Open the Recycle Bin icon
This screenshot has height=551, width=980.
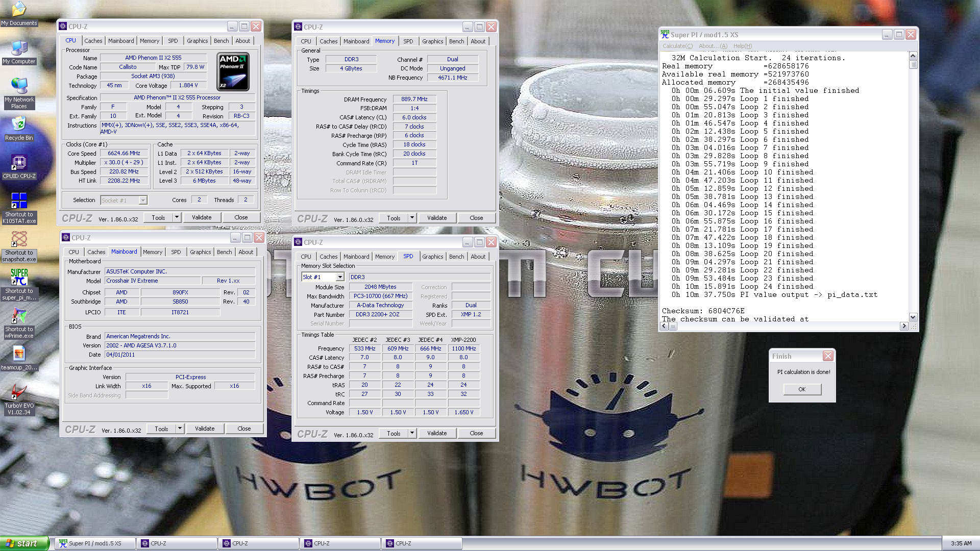[19, 129]
